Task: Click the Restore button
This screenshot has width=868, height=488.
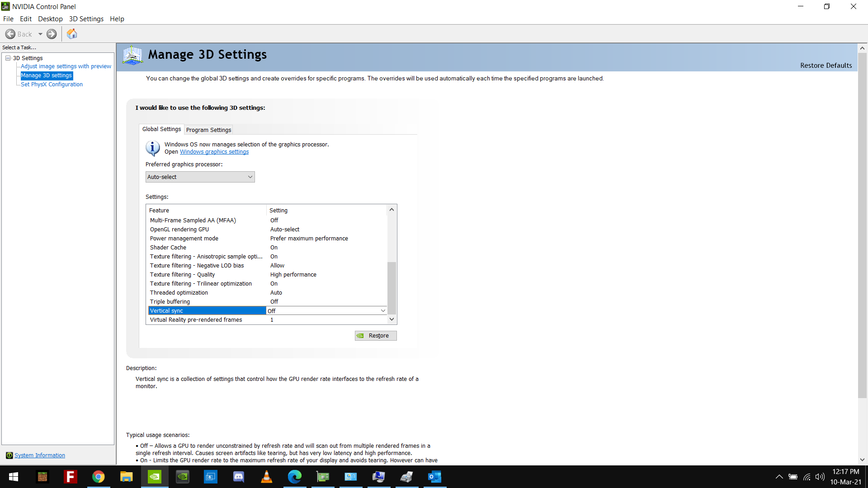Action: pos(376,336)
